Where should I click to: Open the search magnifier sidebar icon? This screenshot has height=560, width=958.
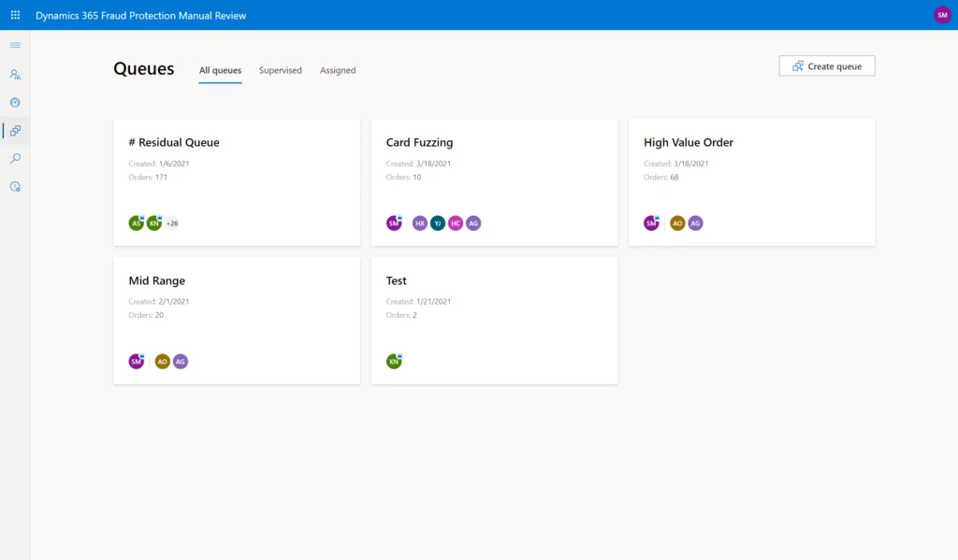(x=15, y=158)
